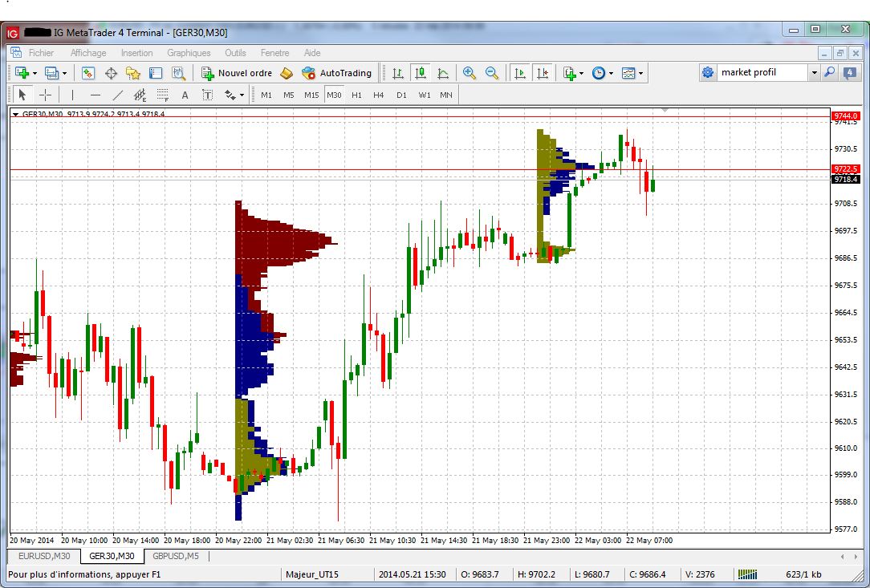Switch chart to line chart mode
Screen dimensions: 870x588
(443, 73)
